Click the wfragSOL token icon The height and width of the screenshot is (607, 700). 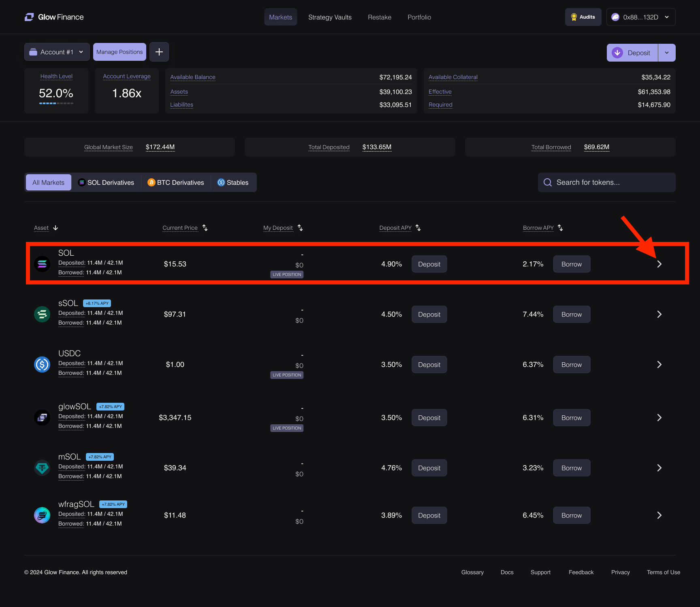[x=42, y=515]
